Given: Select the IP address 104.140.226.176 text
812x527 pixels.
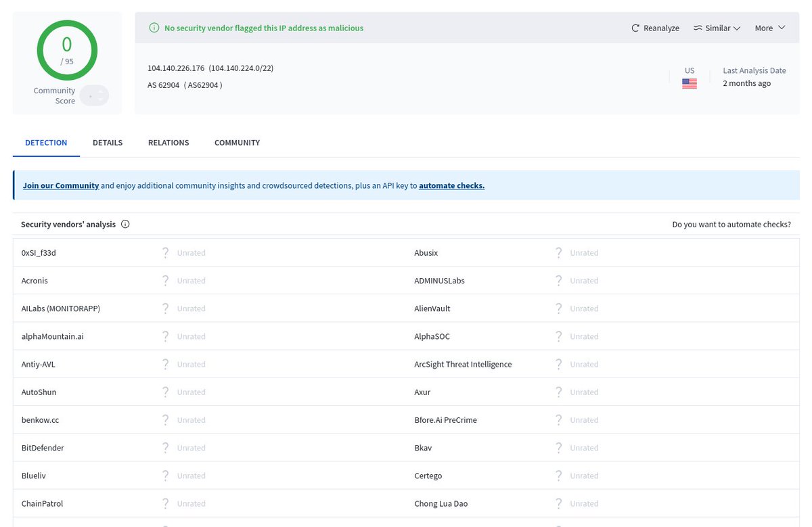Looking at the screenshot, I should pos(176,68).
